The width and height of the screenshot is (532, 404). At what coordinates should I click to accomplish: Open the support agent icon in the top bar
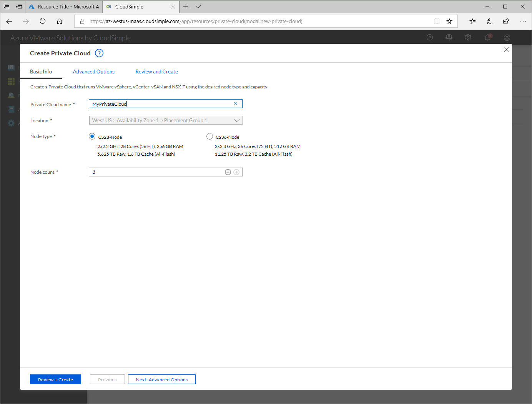click(x=449, y=37)
